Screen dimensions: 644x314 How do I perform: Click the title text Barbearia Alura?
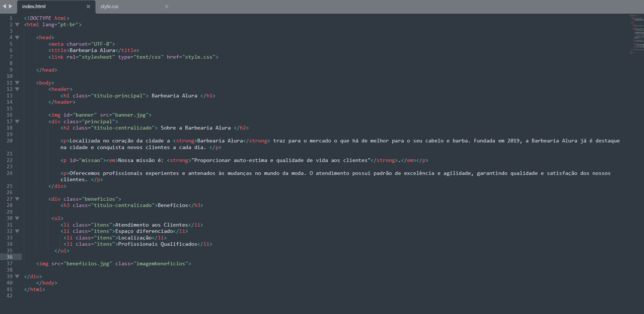coord(92,51)
